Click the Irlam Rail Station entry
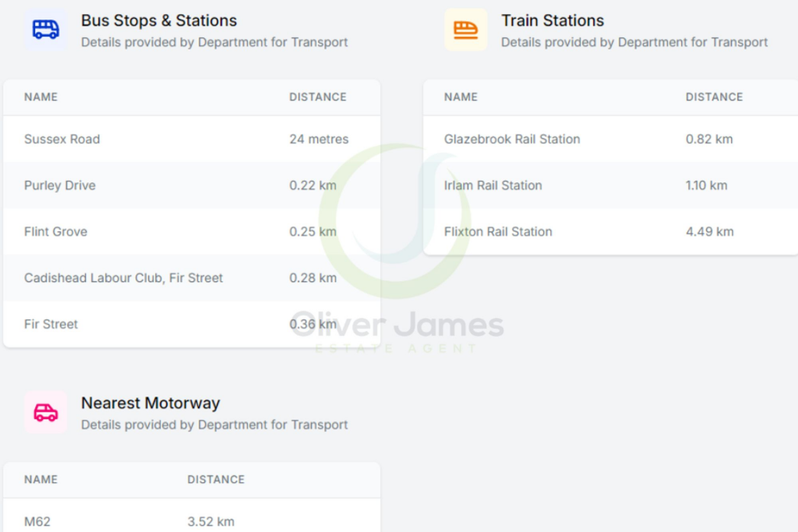 pyautogui.click(x=493, y=185)
